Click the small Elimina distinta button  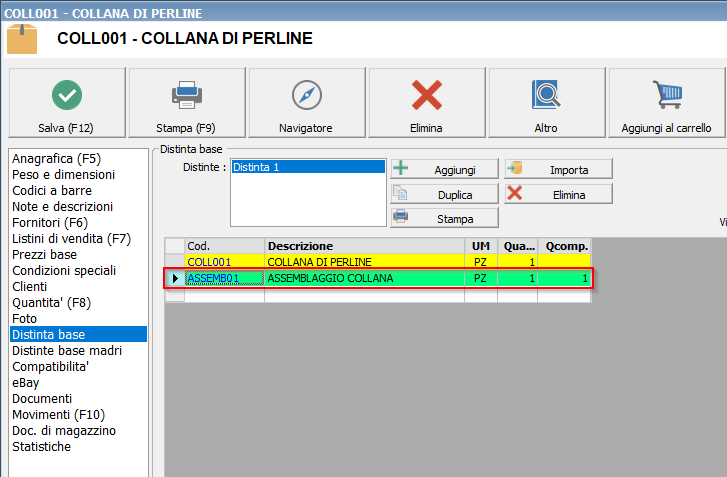tap(558, 194)
